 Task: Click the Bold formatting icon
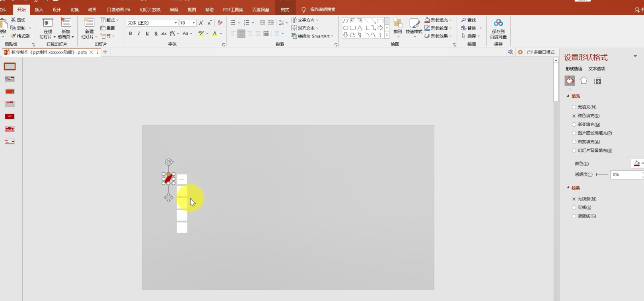[130, 34]
